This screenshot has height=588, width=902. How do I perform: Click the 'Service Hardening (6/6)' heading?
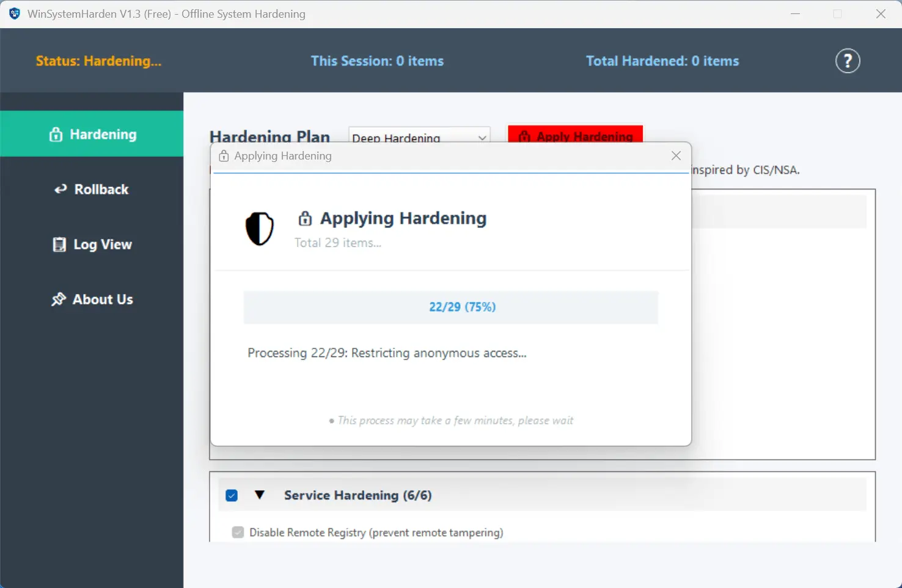tap(358, 495)
